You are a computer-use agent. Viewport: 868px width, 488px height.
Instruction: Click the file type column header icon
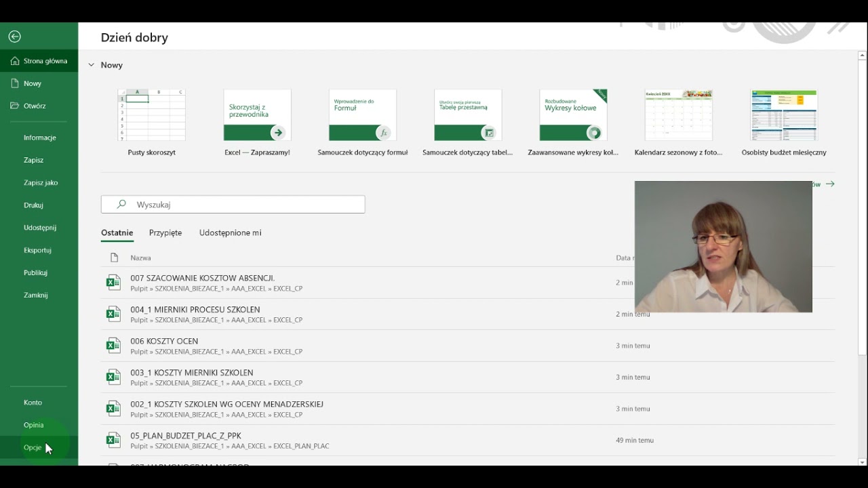[114, 258]
